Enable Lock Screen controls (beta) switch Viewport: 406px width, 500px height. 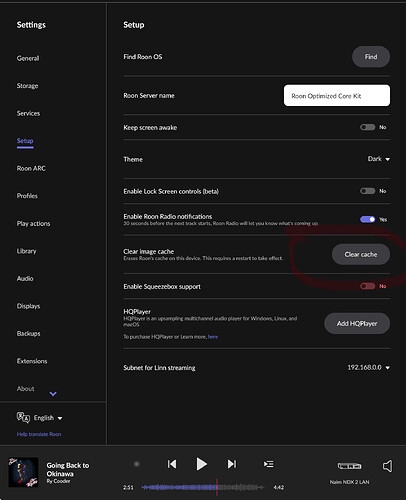pos(367,191)
